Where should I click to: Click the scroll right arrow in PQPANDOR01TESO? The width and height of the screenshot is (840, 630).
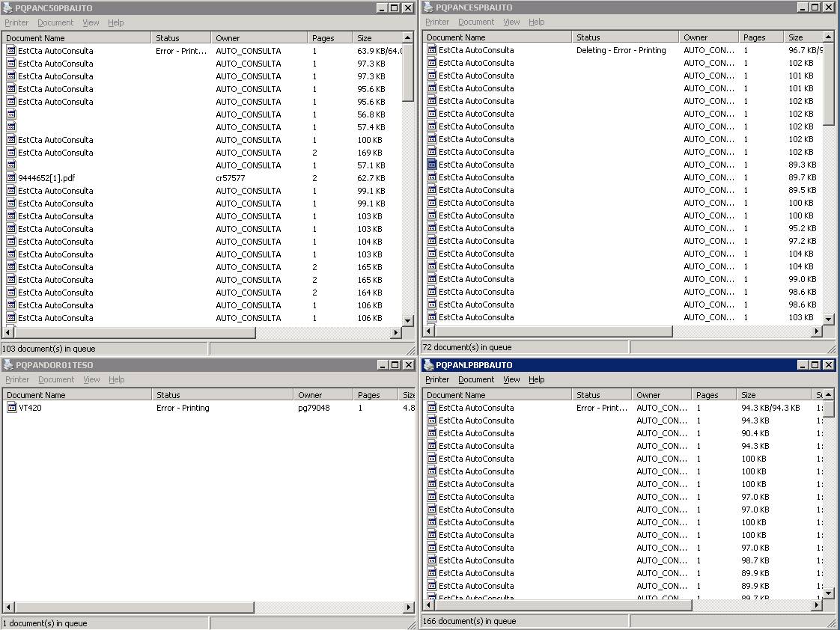point(409,608)
